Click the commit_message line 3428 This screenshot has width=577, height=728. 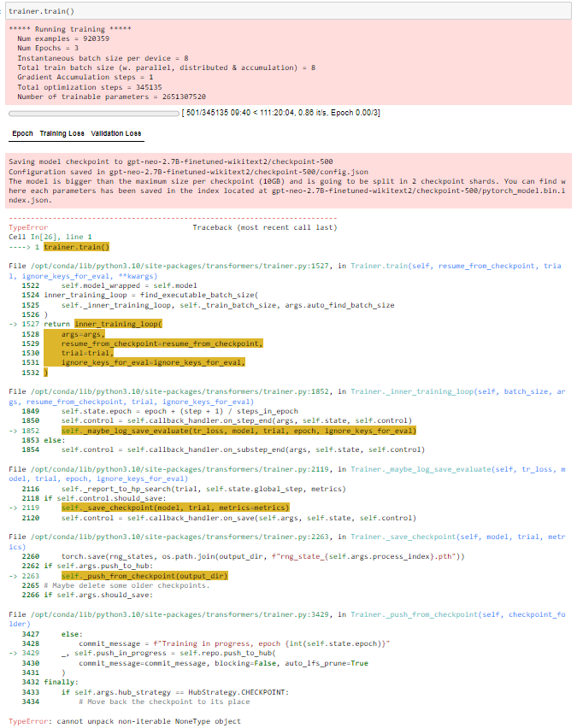(234, 643)
